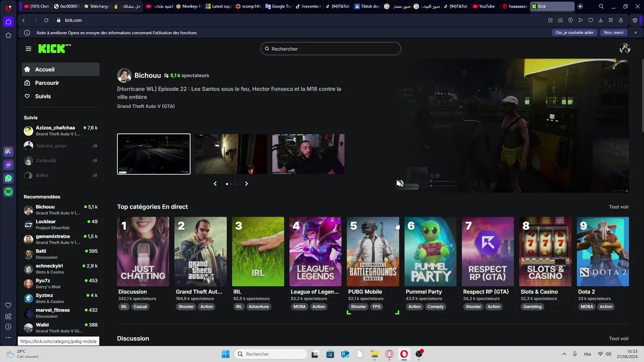Open Azizos_chafchaa followed channel
This screenshot has height=362, width=644.
pos(60,131)
